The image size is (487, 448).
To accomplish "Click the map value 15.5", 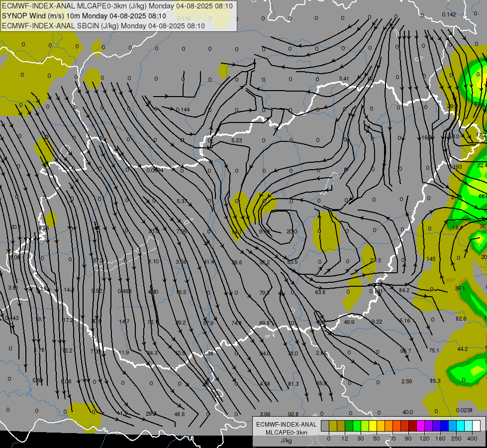I will [x=181, y=292].
